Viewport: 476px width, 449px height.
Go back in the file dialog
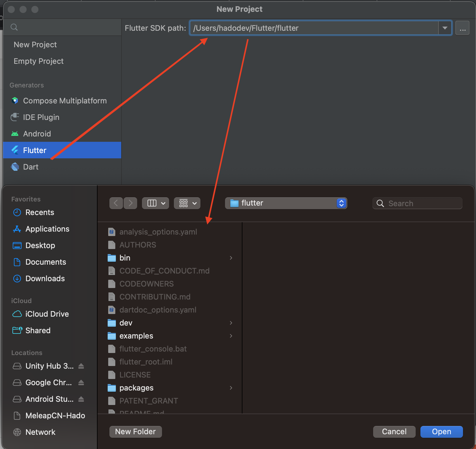[x=116, y=203]
